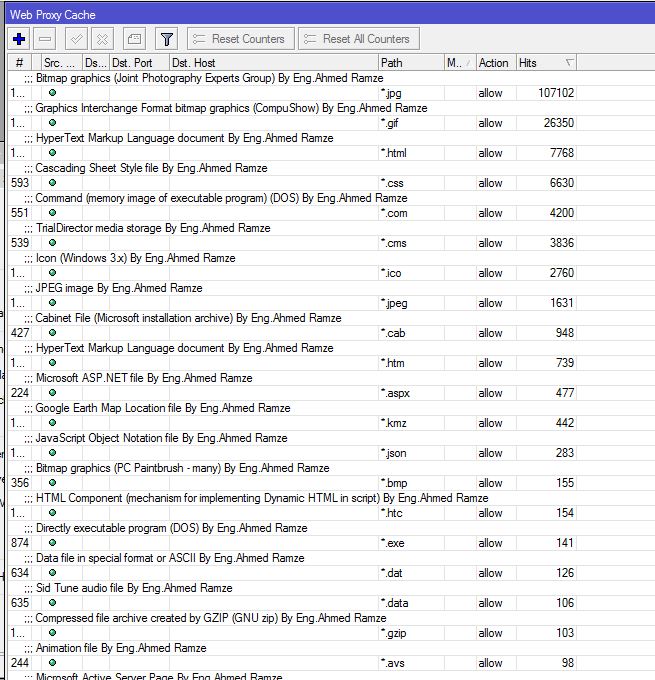The image size is (655, 680).
Task: Select the *.dat path cell
Action: [x=411, y=572]
